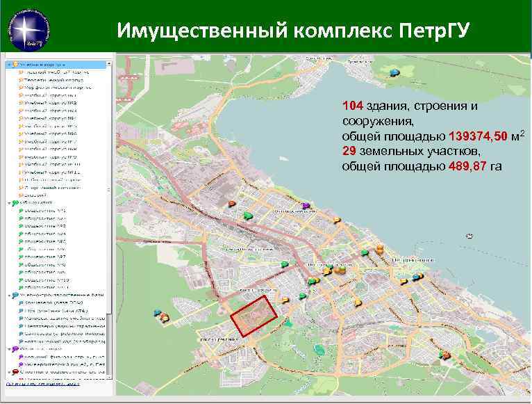The width and height of the screenshot is (532, 404).
Task: Collapse the Учебно-производственные базы tree group
Action: click(9, 296)
